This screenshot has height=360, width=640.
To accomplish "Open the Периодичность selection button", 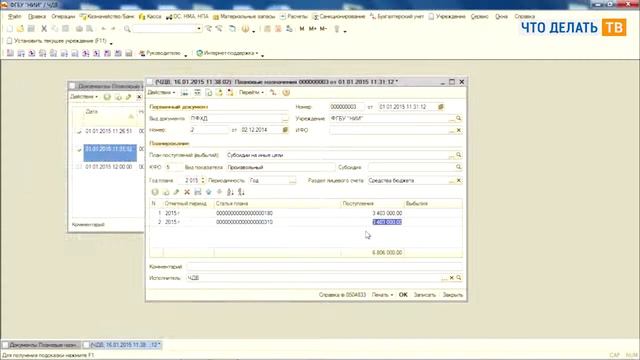I will click(292, 180).
